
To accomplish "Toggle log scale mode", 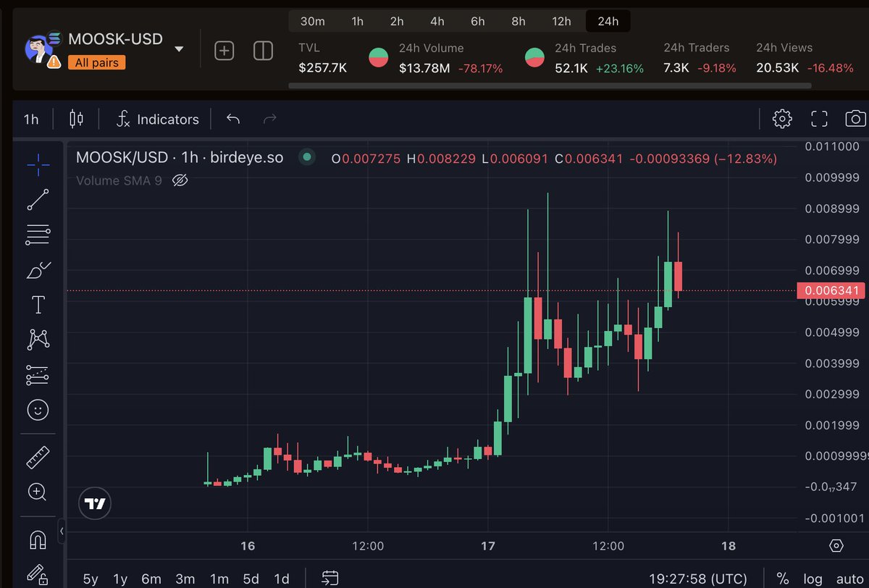I will [813, 579].
